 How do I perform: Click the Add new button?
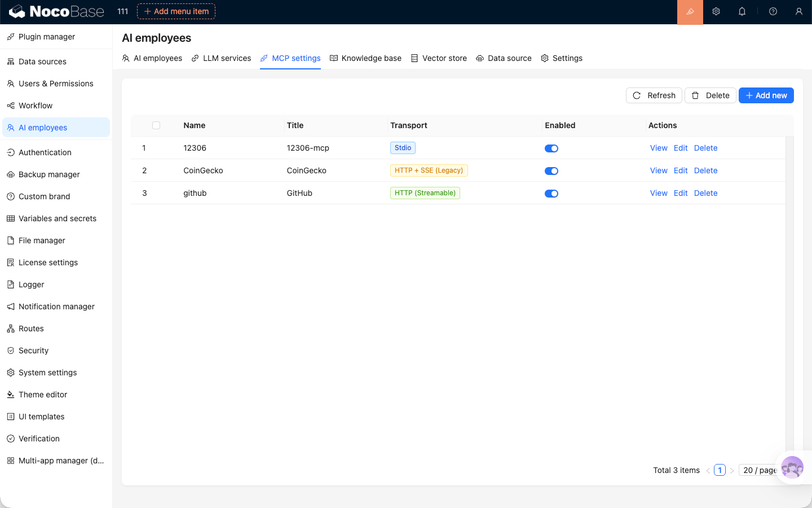point(766,95)
